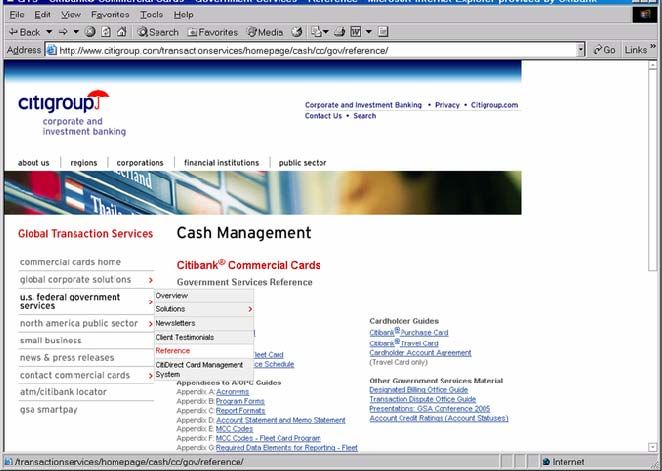
Task: Expand north america public sector arrow
Action: point(151,324)
